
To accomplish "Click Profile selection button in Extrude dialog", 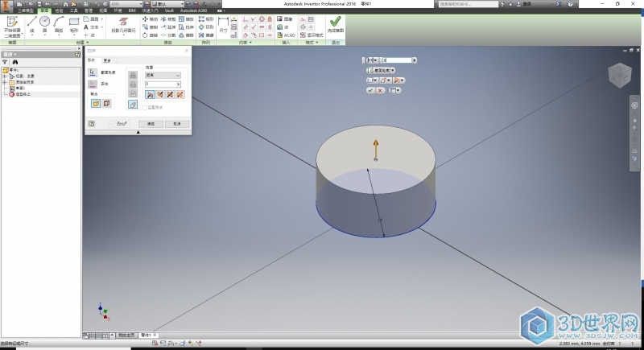I will [x=93, y=72].
